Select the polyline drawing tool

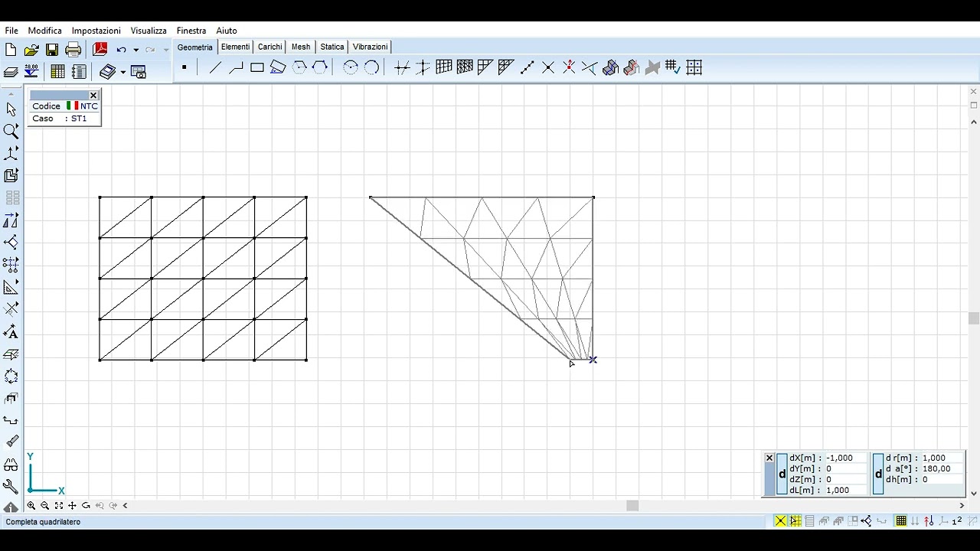pyautogui.click(x=236, y=67)
